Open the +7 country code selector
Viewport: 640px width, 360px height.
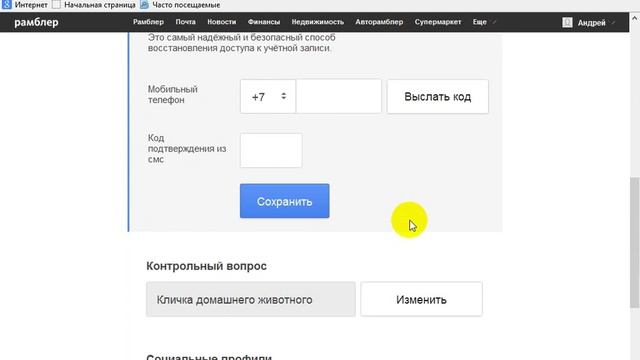pos(268,97)
